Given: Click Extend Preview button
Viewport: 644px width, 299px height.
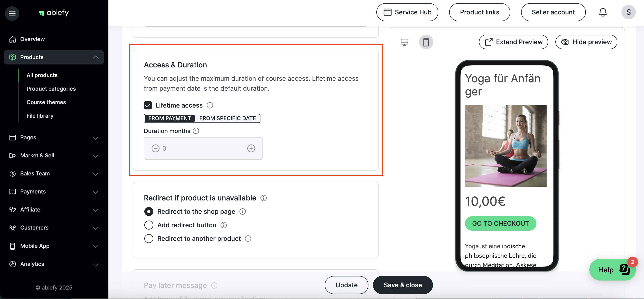Looking at the screenshot, I should click(513, 42).
